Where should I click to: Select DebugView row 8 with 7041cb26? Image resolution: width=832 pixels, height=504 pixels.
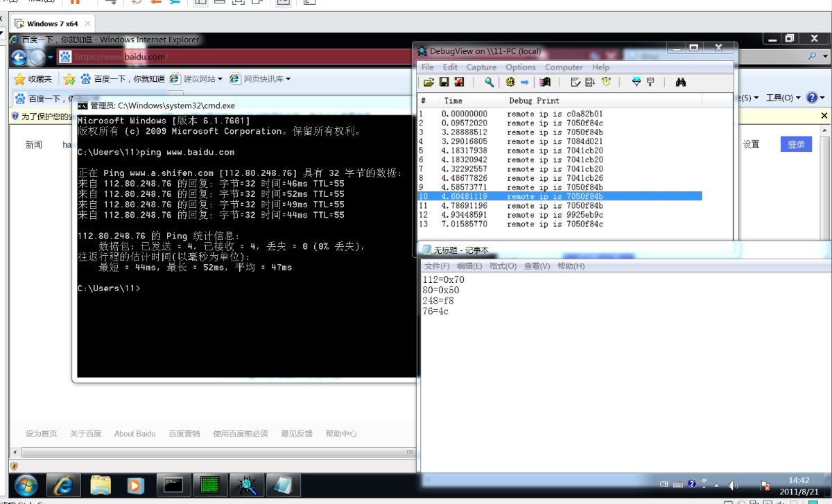pyautogui.click(x=560, y=178)
